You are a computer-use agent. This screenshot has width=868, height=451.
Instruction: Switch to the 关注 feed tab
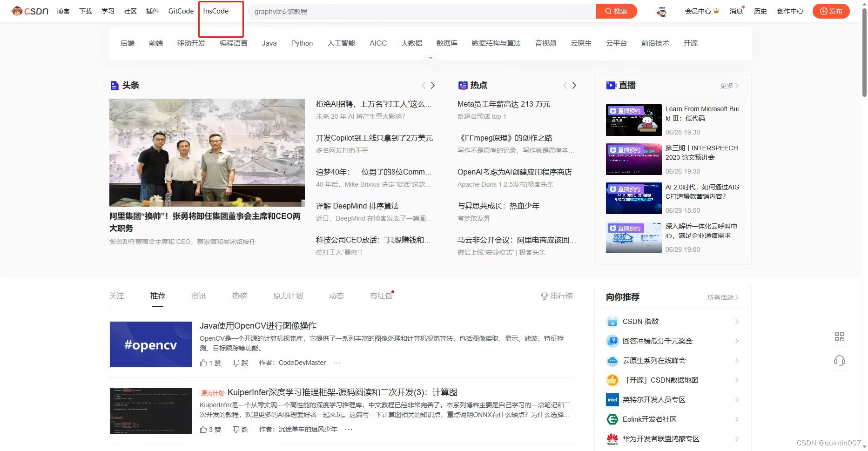point(117,296)
